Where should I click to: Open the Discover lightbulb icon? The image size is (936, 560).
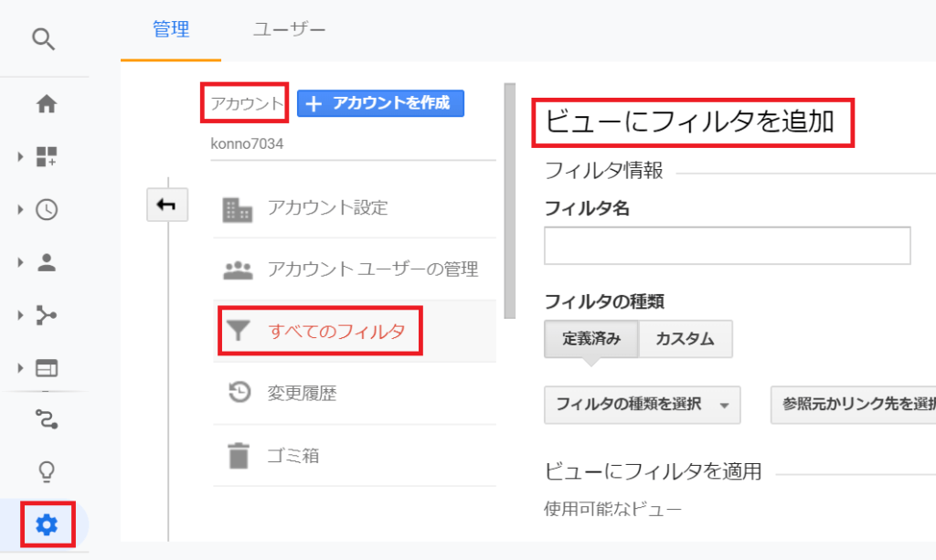47,471
